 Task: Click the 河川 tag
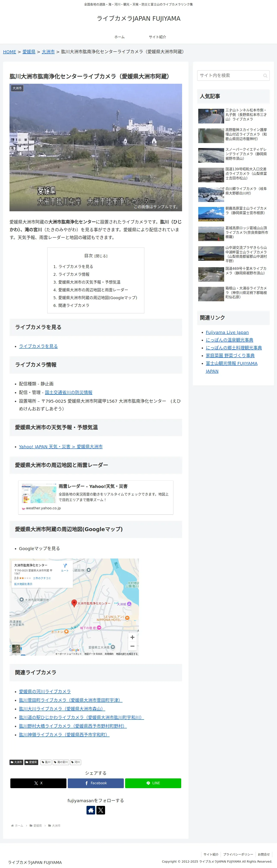[x=76, y=762]
